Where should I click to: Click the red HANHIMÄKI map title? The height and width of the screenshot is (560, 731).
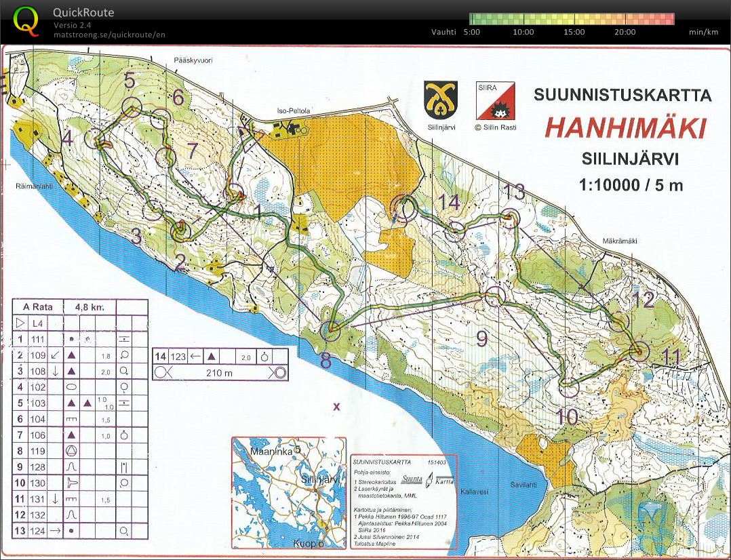[626, 127]
